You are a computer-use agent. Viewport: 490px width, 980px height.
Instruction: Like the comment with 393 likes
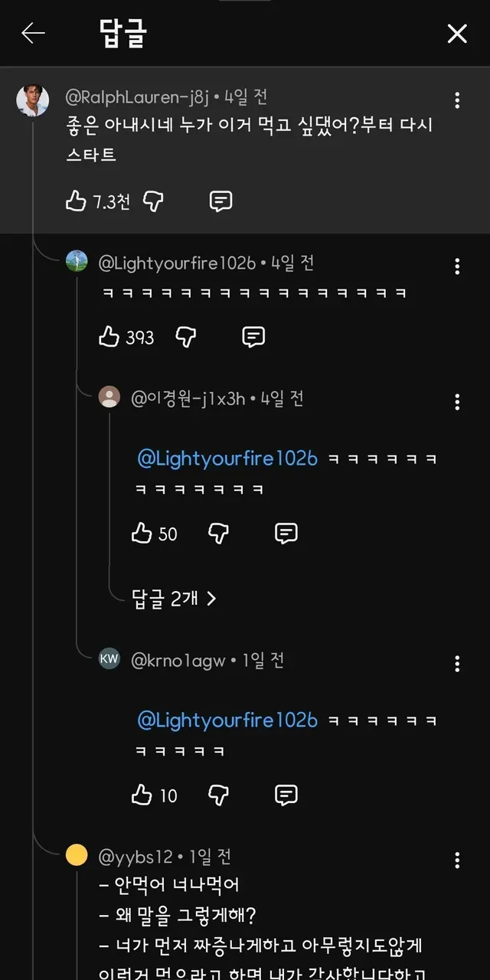(x=109, y=337)
